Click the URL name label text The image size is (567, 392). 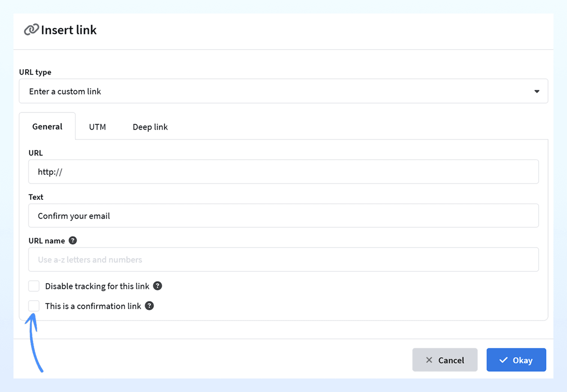(x=47, y=241)
